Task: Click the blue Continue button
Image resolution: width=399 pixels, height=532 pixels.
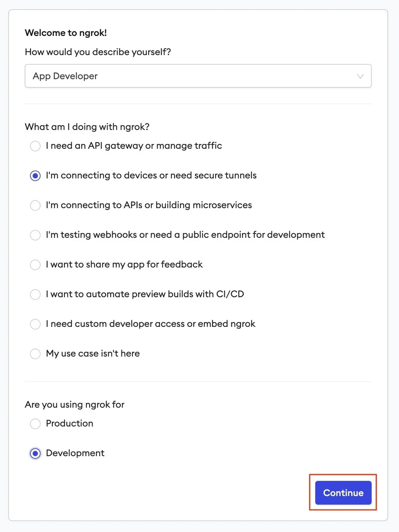Action: point(343,493)
